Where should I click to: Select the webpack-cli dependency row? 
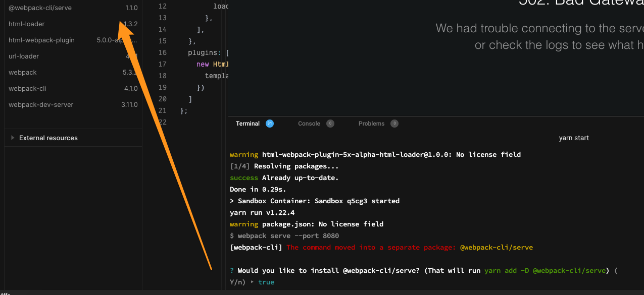tap(73, 89)
